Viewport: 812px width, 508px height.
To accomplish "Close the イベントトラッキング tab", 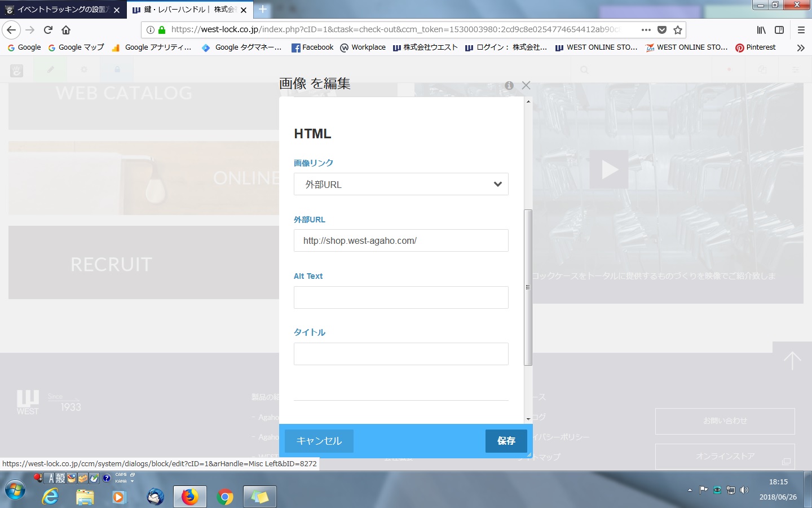I will click(x=117, y=10).
